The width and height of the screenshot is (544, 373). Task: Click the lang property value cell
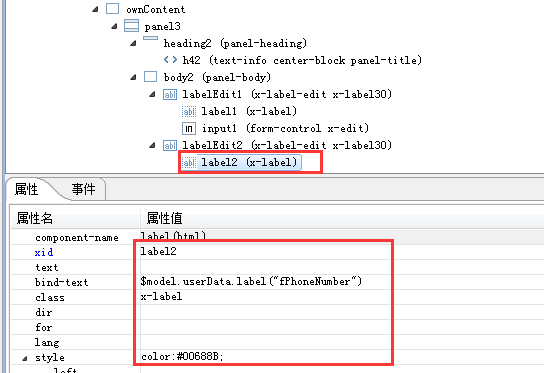342,342
